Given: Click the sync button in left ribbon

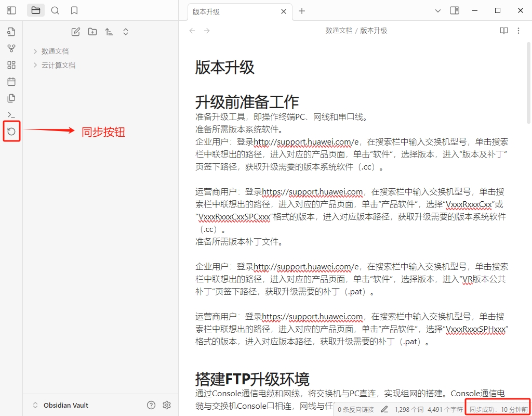Looking at the screenshot, I should [x=11, y=132].
